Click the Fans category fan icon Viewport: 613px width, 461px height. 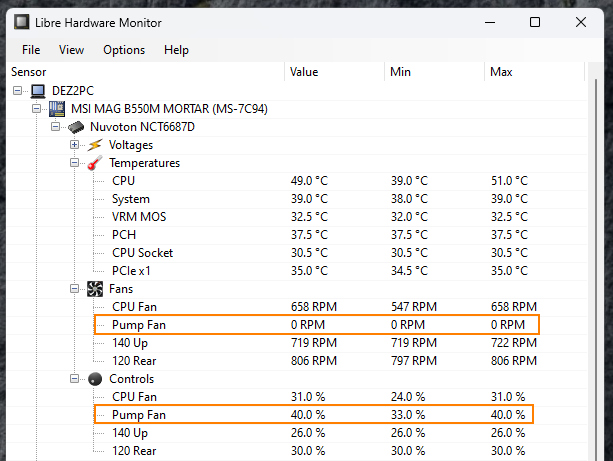pos(95,289)
